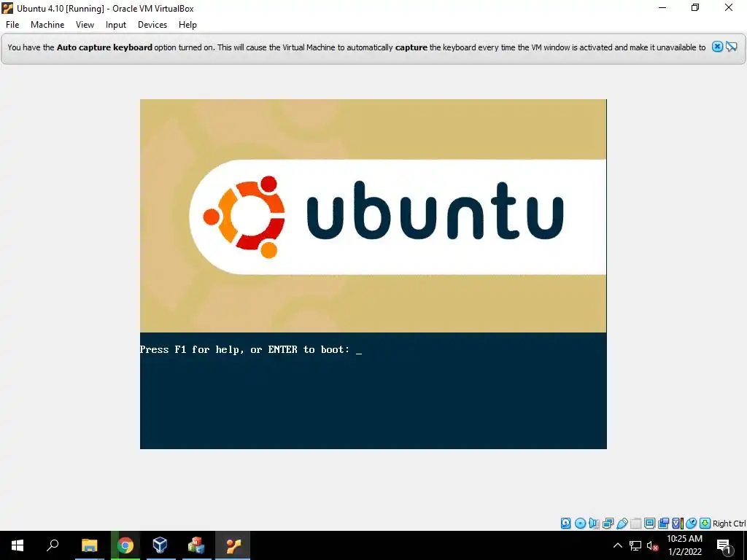Open the Windows notification center
Screen dimensions: 747x560
[724, 545]
